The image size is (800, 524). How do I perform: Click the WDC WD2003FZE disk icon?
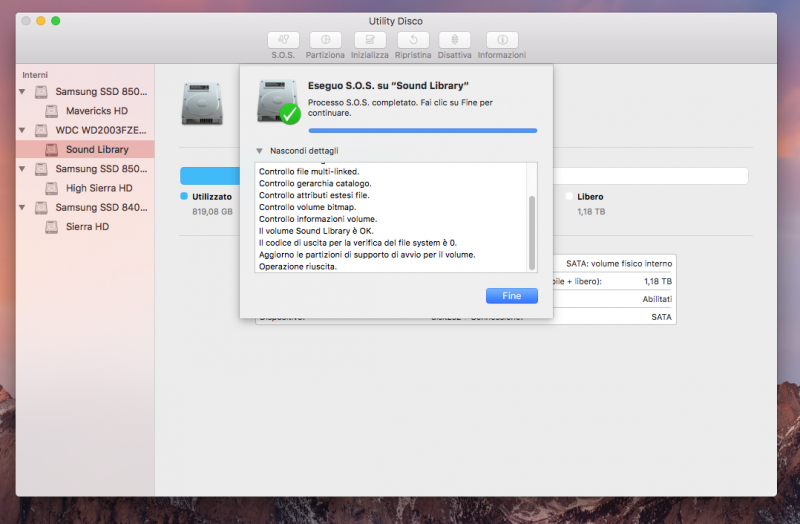(41, 131)
